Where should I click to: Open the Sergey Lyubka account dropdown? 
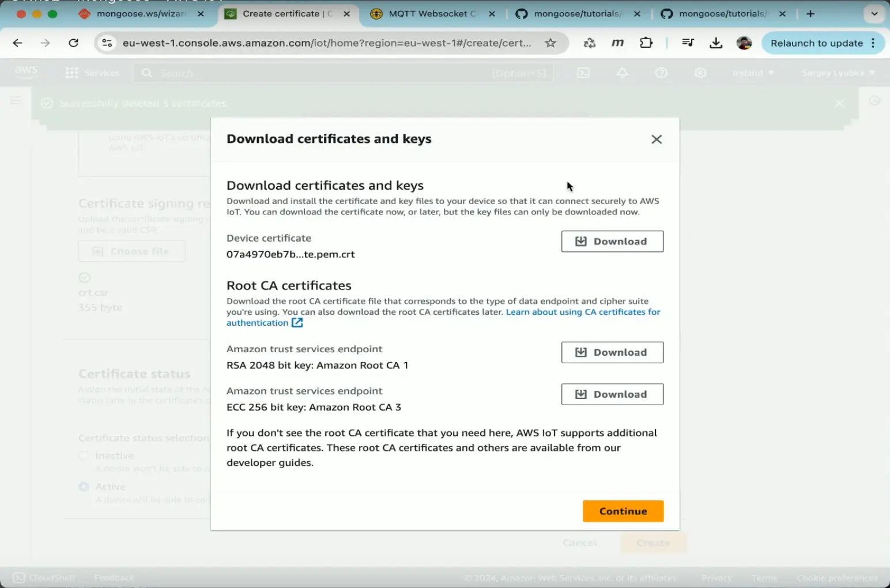[x=838, y=73]
